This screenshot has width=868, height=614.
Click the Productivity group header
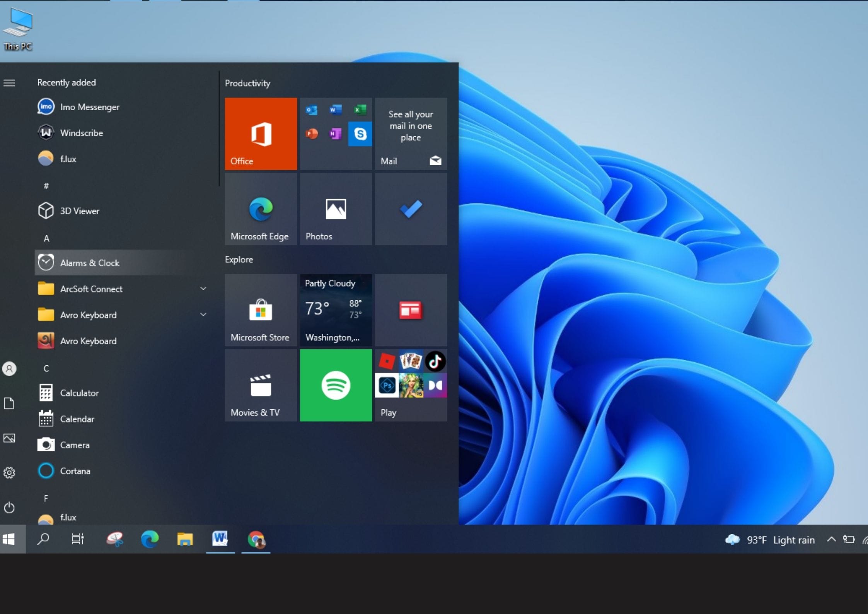(247, 83)
